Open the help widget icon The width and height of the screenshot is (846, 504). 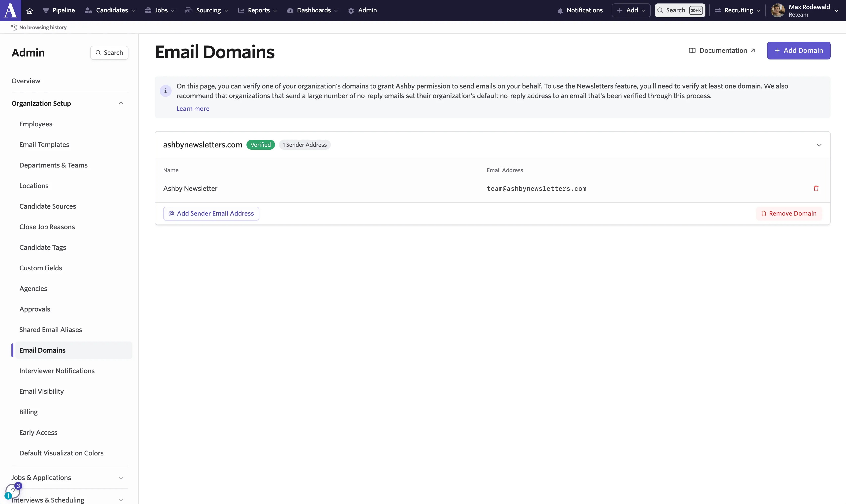click(13, 491)
